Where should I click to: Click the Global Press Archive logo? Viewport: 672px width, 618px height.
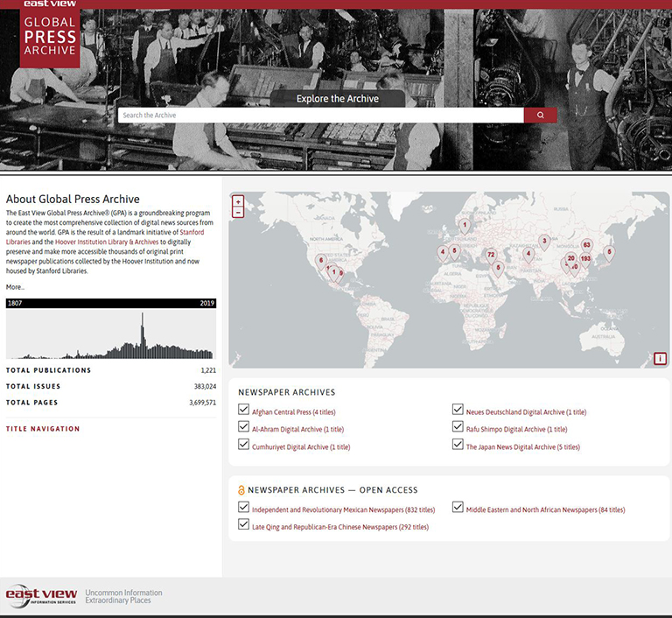pos(50,39)
